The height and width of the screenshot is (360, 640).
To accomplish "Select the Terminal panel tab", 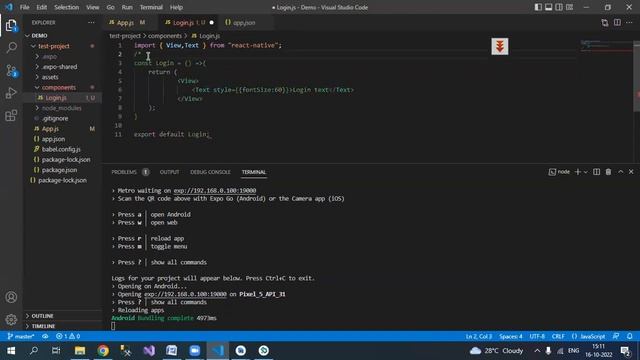I will click(253, 172).
